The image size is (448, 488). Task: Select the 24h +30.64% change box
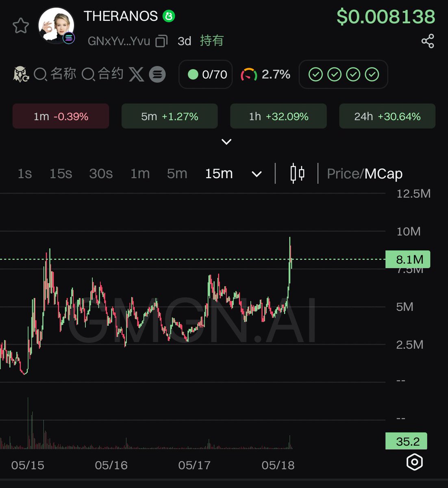coord(387,116)
